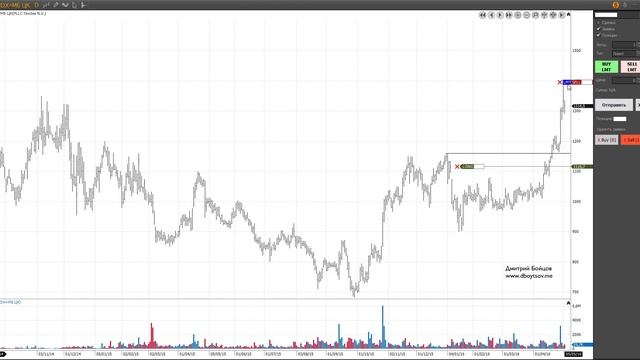640x360 pixels.
Task: Collapse the volume pane via its up arrow
Action: [x=569, y=303]
